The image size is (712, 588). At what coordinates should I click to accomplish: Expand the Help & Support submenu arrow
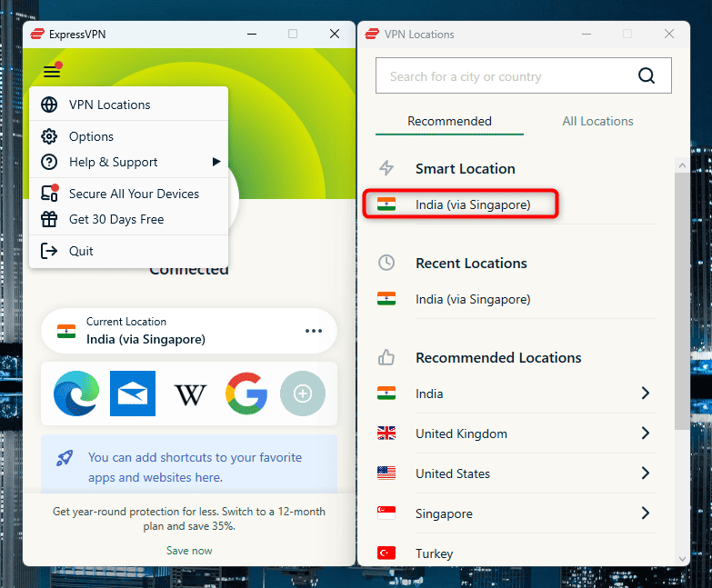point(216,162)
